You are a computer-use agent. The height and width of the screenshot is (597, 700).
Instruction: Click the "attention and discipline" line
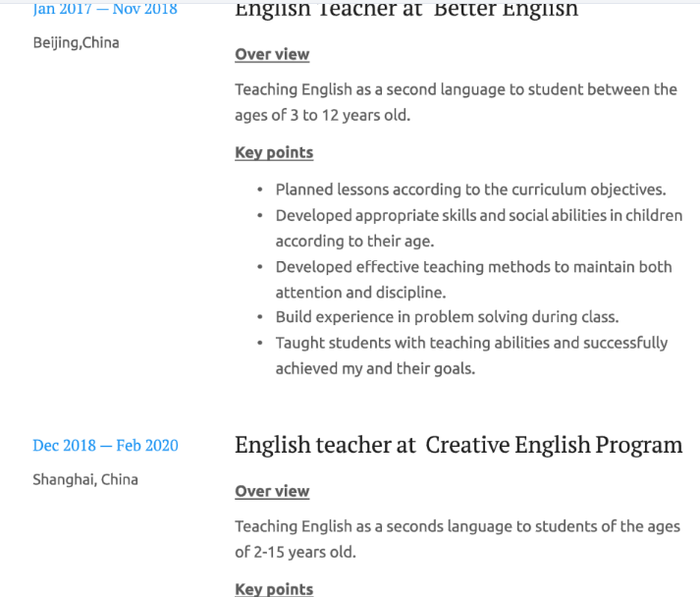(x=360, y=292)
